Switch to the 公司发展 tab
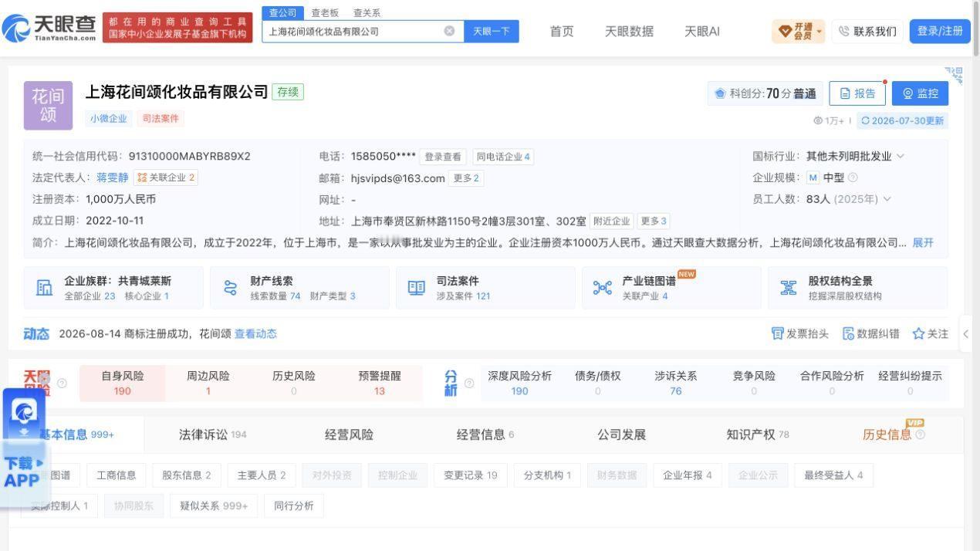This screenshot has height=551, width=980. pos(621,434)
